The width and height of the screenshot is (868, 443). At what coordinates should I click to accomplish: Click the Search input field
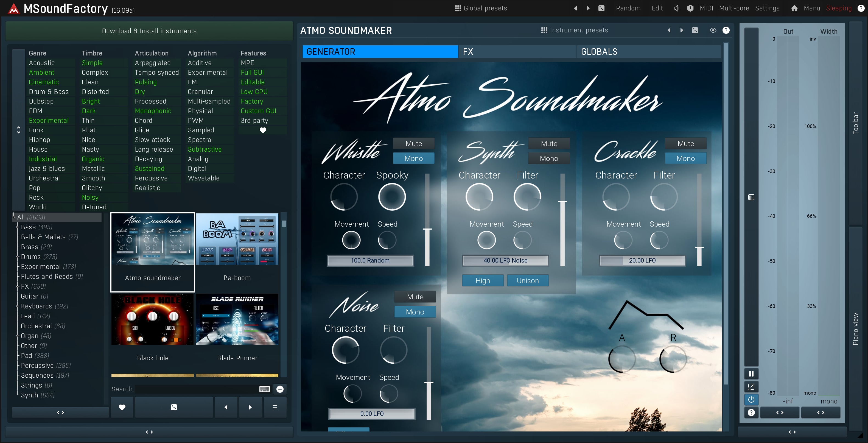click(x=197, y=389)
